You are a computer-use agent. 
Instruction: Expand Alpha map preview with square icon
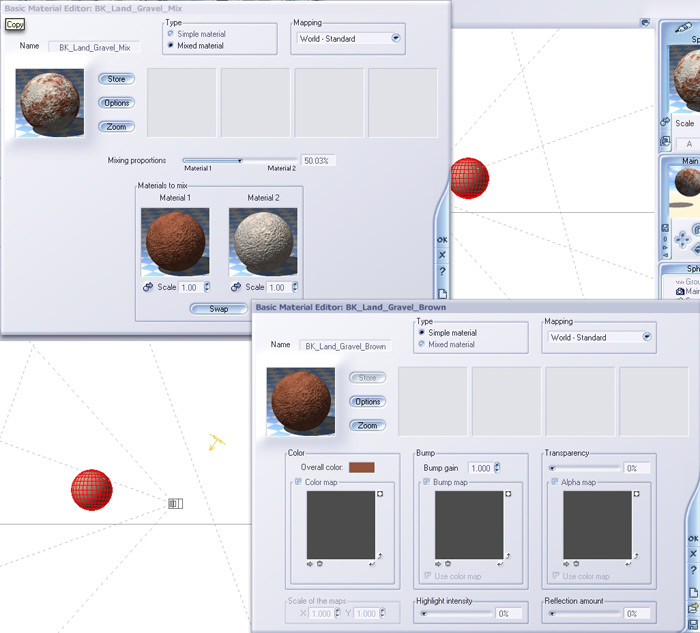(637, 494)
